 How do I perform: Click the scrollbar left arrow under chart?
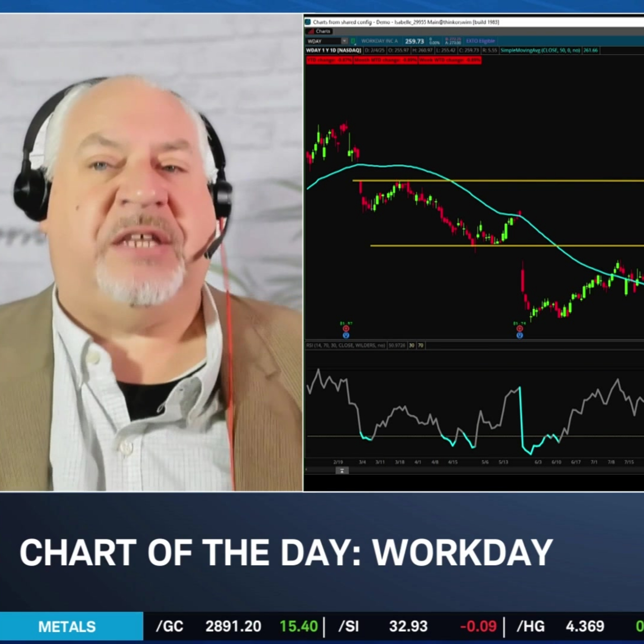[307, 470]
